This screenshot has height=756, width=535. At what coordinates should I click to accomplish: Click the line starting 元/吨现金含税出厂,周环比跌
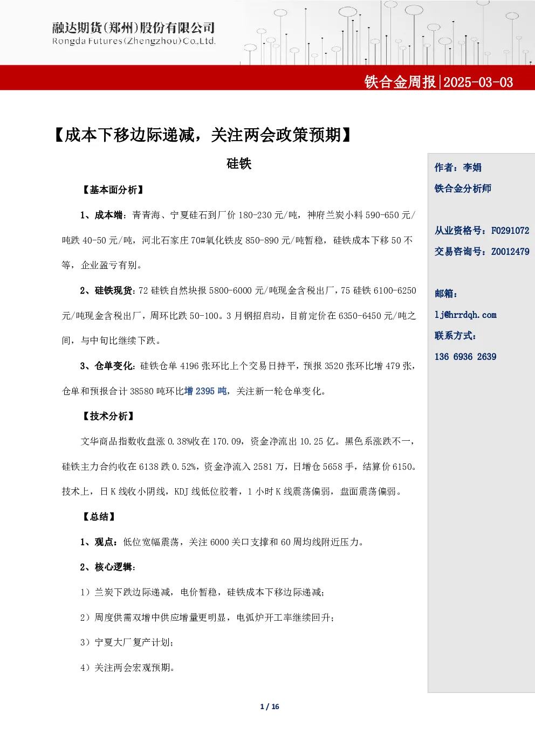tap(239, 316)
